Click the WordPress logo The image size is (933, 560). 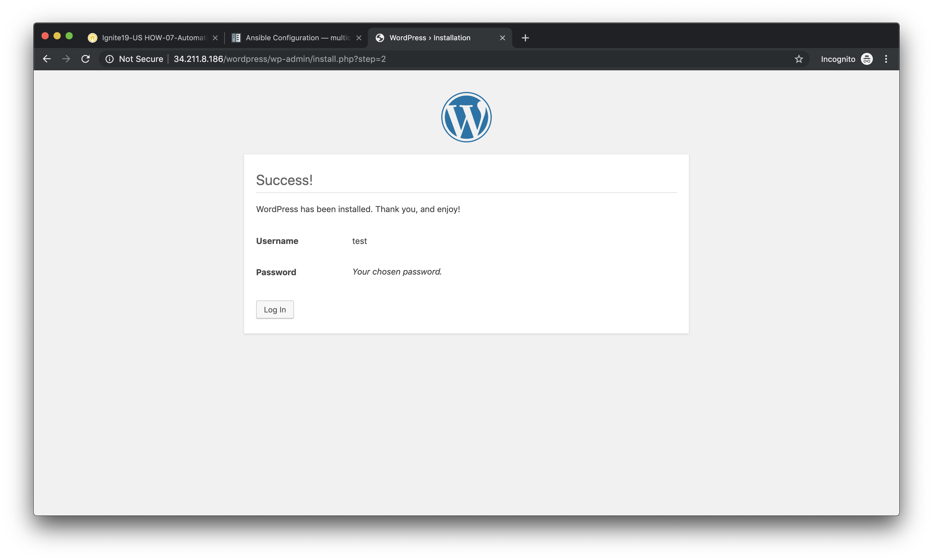[x=466, y=117]
